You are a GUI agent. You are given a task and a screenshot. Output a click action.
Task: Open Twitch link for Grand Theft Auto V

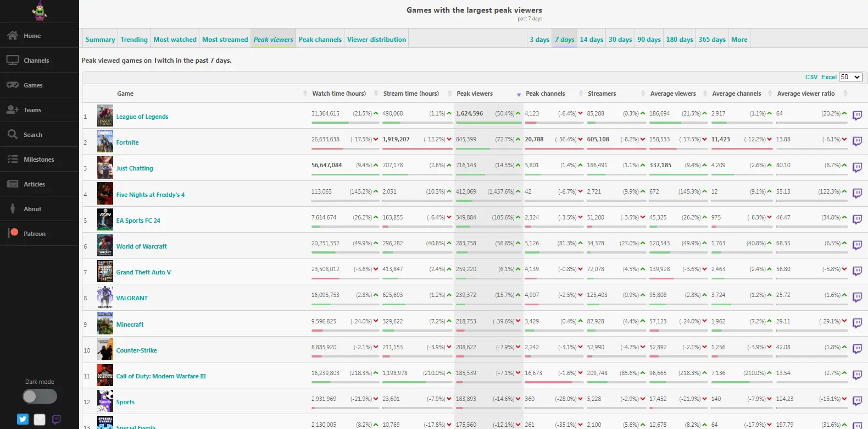tap(857, 271)
